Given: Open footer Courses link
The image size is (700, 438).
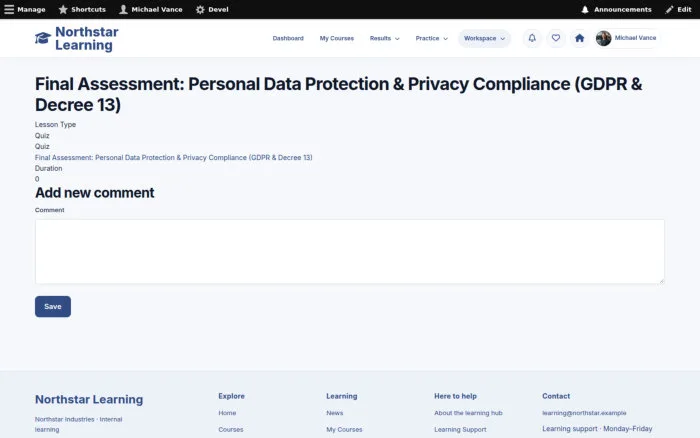Looking at the screenshot, I should click(231, 430).
